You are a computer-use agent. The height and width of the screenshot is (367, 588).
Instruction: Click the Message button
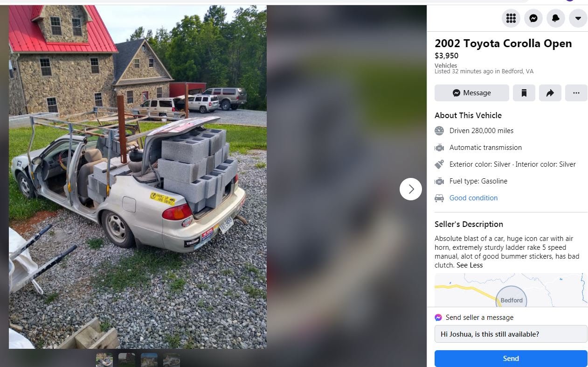point(472,93)
